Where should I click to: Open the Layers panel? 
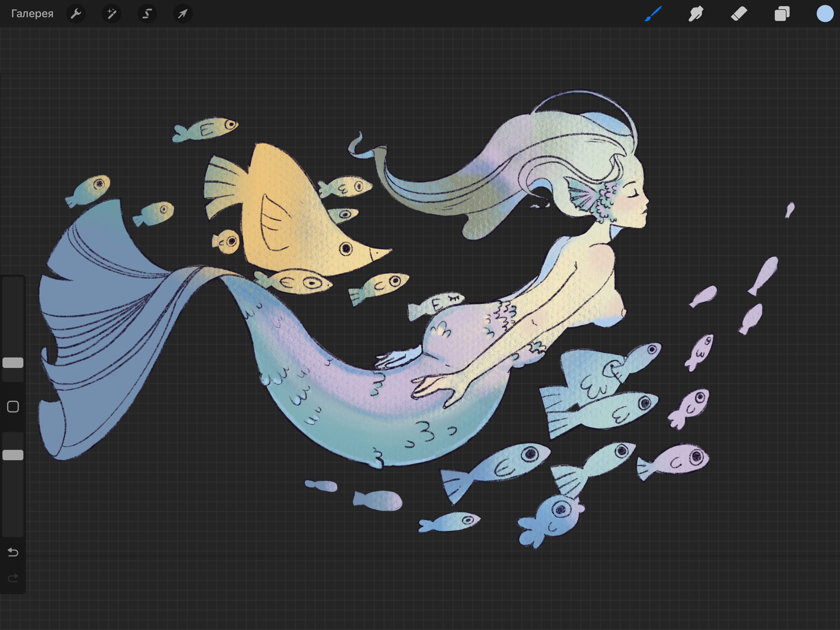782,14
